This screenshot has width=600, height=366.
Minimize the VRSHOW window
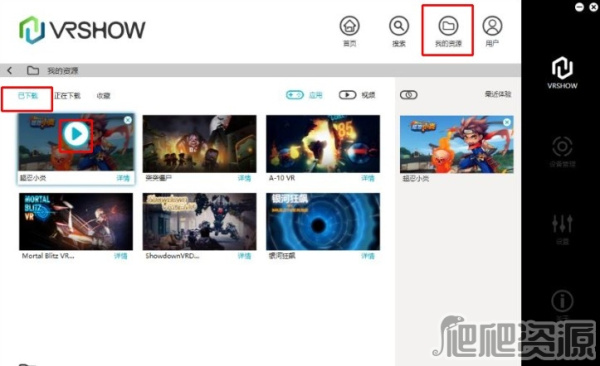click(x=579, y=7)
